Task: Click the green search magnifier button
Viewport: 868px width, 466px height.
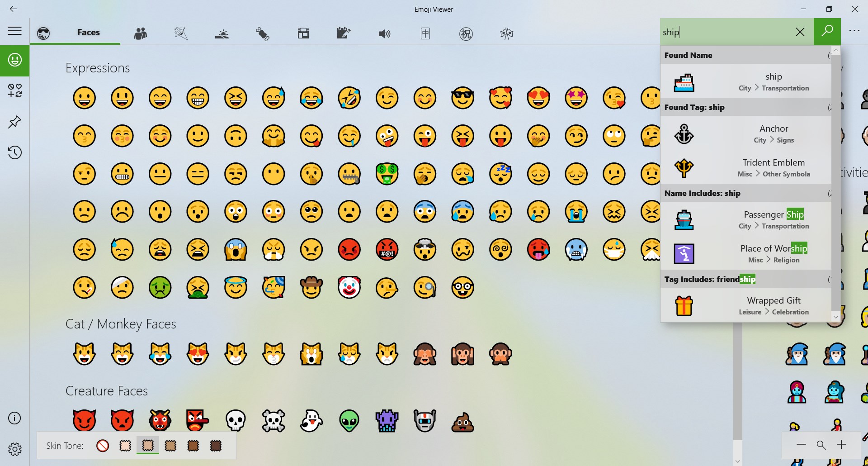Action: pos(827,31)
